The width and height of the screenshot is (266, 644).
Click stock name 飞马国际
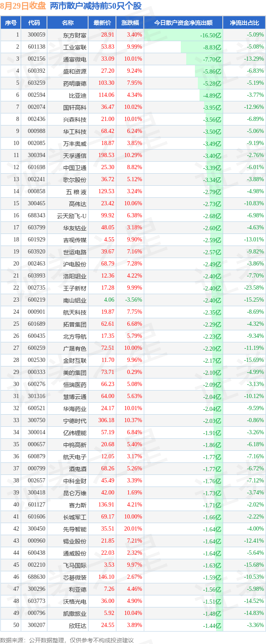(x=75, y=565)
